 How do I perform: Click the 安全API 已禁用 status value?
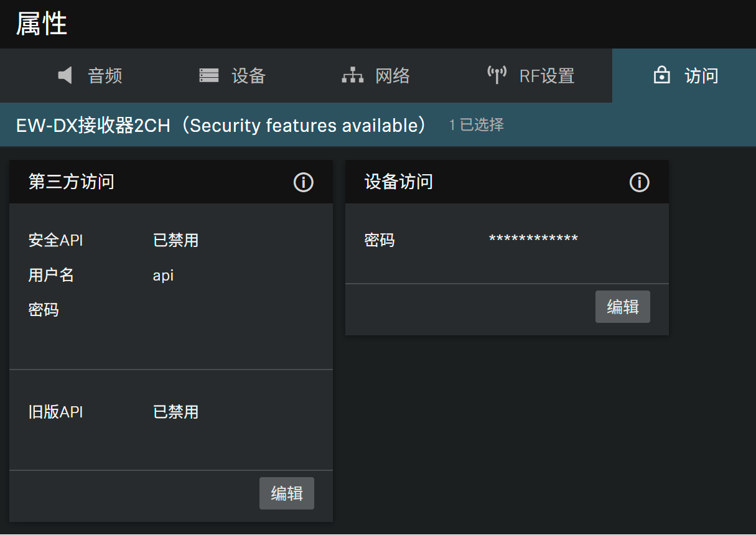175,240
